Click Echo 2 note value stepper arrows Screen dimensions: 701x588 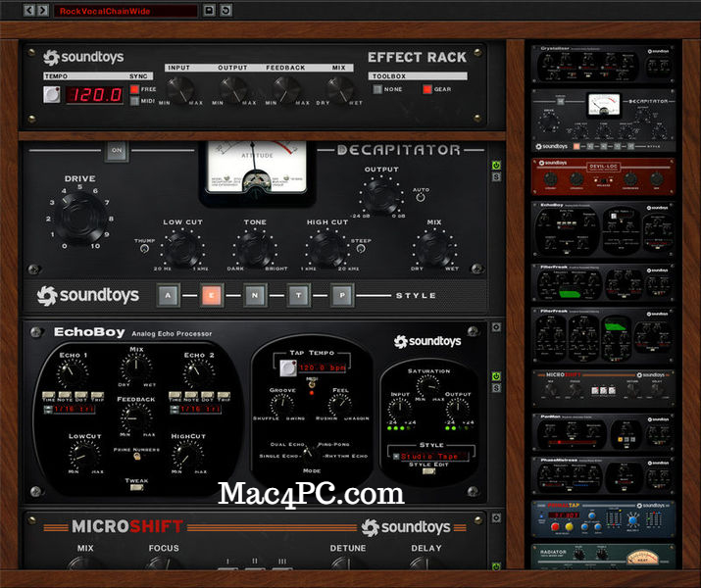(175, 409)
